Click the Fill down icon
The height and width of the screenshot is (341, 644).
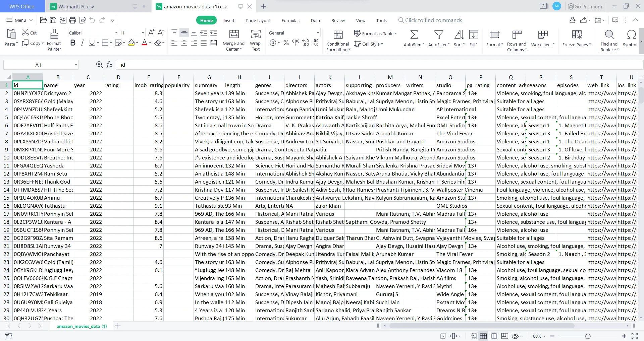point(474,35)
